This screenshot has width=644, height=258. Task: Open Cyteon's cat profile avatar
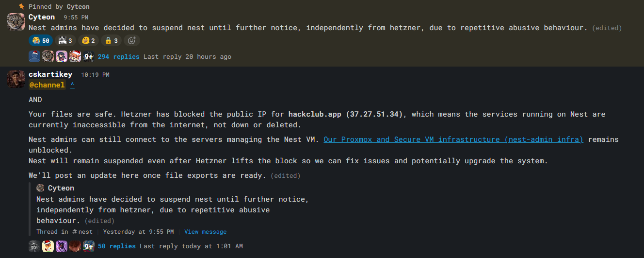[16, 22]
